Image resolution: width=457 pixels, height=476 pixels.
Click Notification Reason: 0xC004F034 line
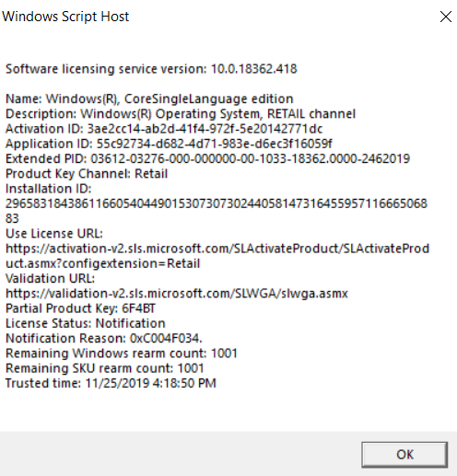[104, 339]
